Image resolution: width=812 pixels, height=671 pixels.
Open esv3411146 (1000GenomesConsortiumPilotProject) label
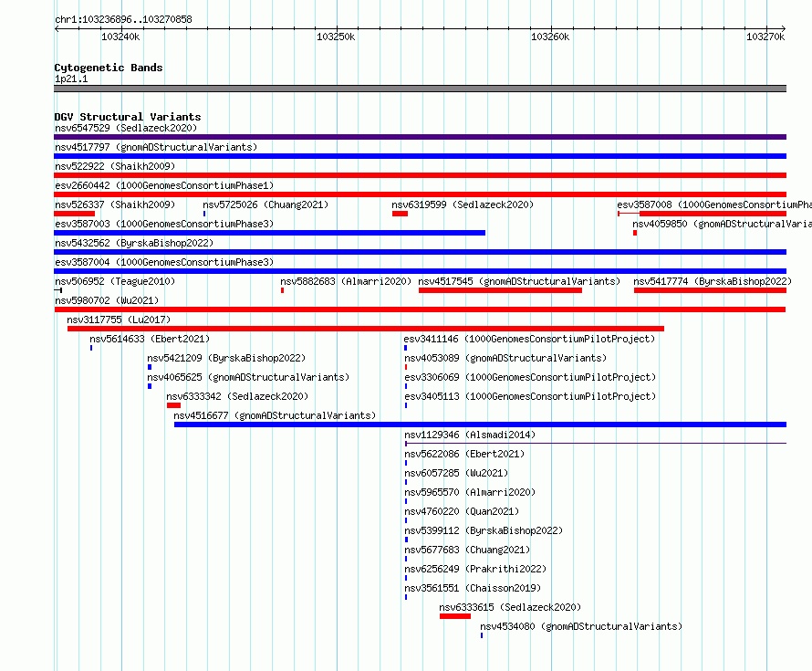point(530,339)
